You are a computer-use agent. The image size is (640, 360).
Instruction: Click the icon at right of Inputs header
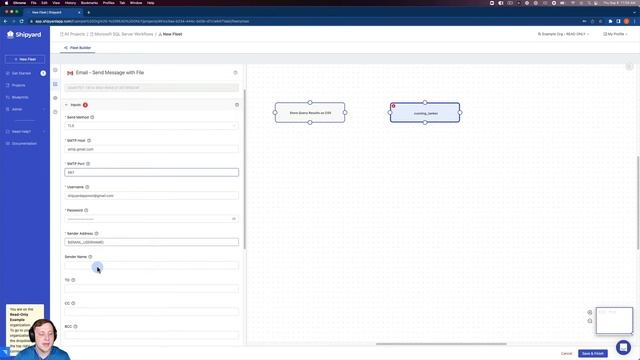[237, 105]
